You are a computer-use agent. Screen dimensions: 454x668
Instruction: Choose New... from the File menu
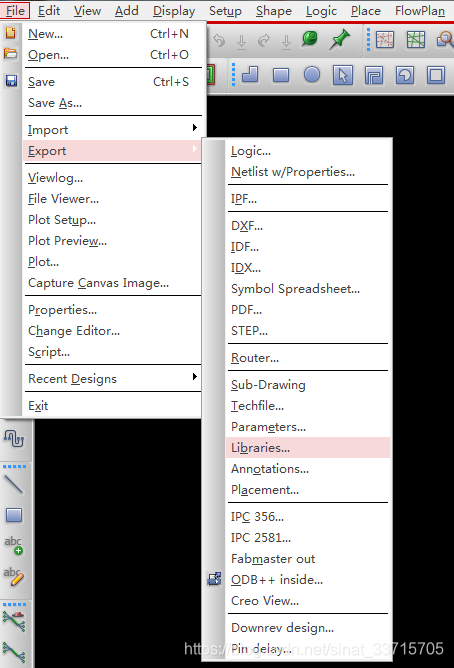click(x=113, y=34)
